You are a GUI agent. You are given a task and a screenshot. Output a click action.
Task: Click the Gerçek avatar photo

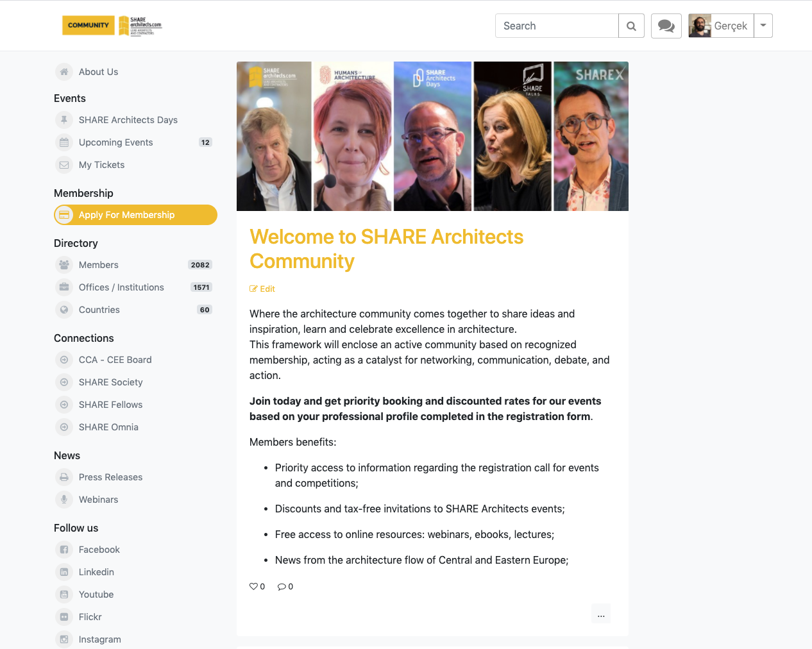coord(700,26)
